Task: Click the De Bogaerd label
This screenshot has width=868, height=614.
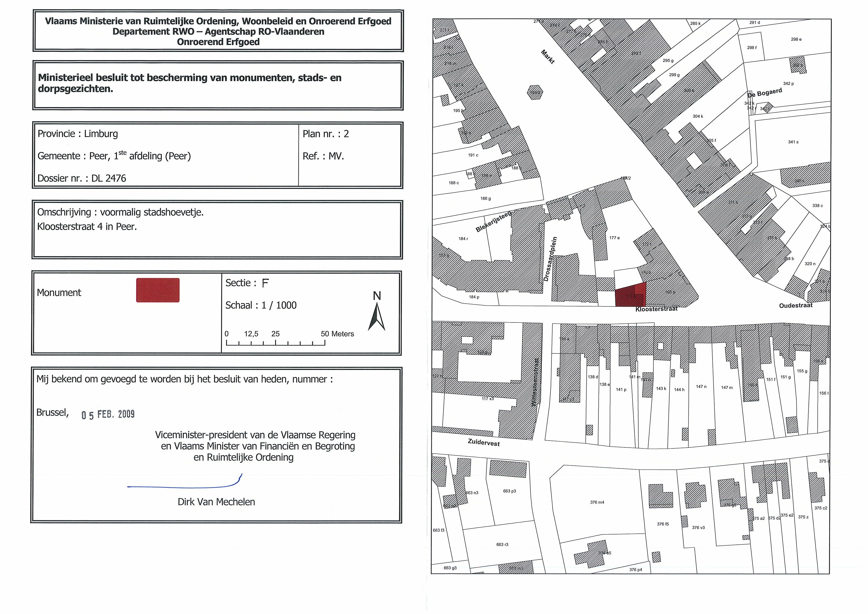Action: [x=765, y=93]
